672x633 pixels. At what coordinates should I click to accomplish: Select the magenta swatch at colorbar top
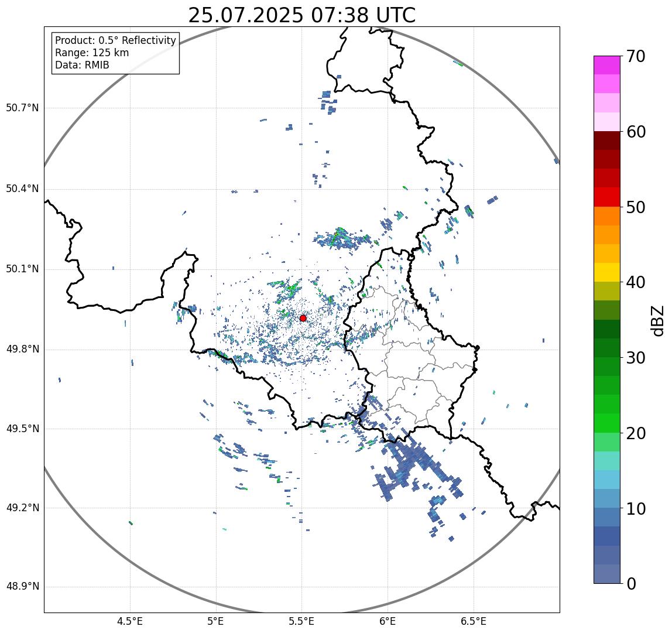coord(607,65)
